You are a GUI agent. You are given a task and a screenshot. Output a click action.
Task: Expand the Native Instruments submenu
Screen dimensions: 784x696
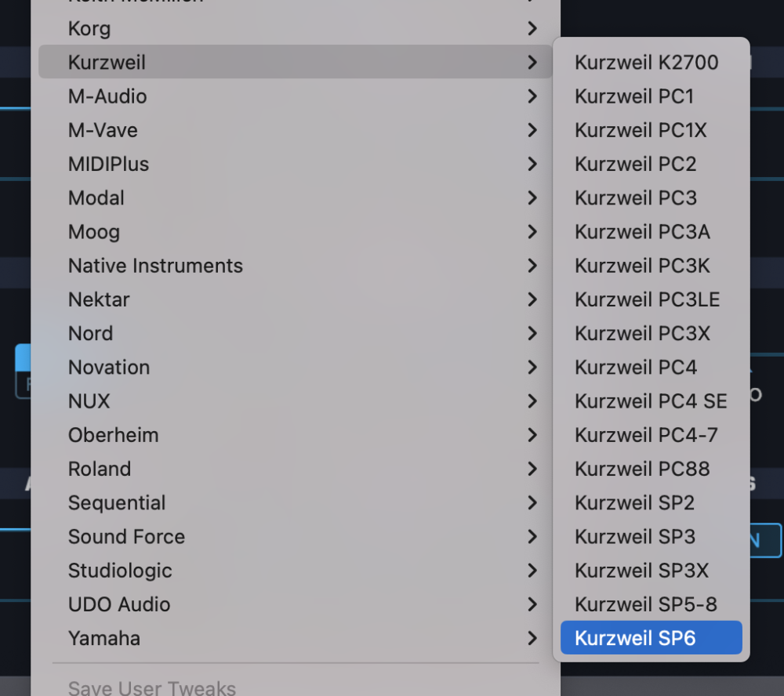(155, 266)
